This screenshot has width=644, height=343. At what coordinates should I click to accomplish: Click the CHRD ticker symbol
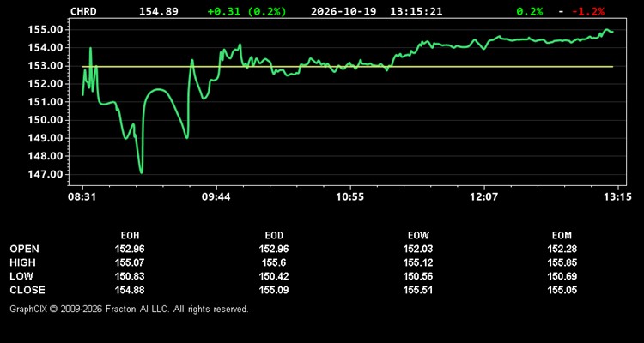tap(83, 11)
